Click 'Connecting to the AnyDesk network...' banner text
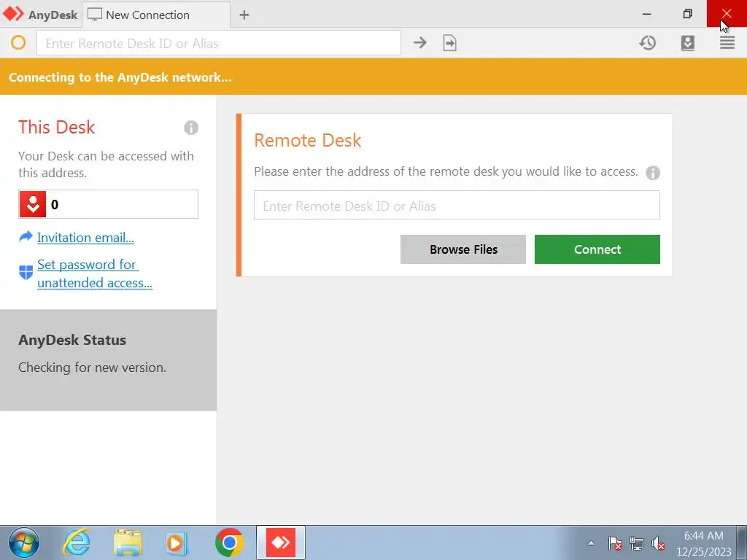The height and width of the screenshot is (560, 747). tap(120, 77)
